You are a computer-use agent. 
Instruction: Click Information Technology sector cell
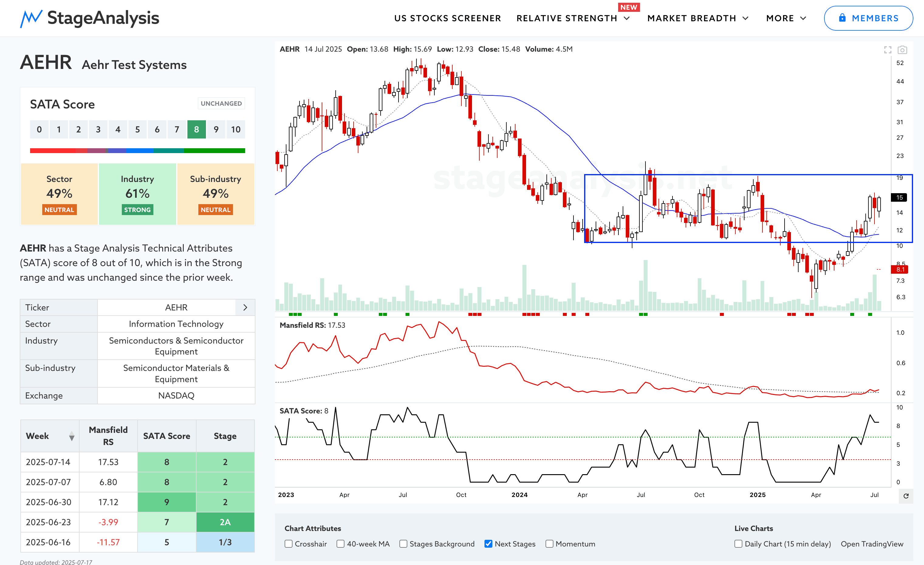[x=176, y=324]
